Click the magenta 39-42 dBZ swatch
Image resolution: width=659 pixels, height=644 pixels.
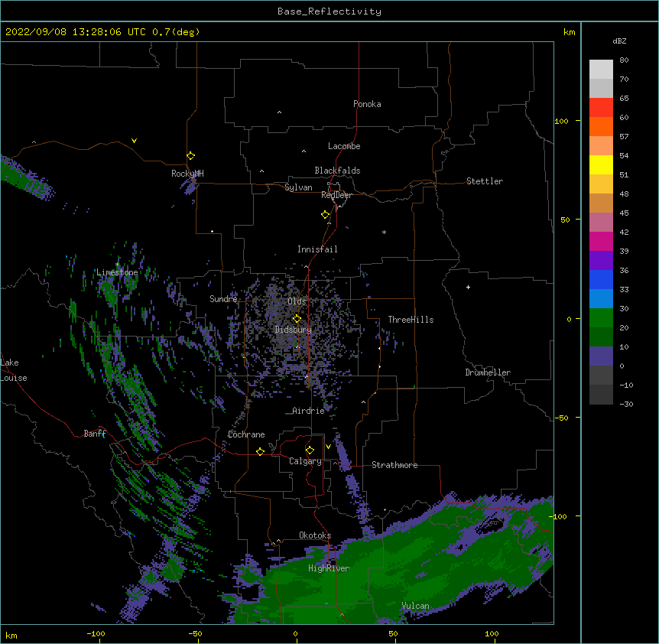tap(601, 241)
